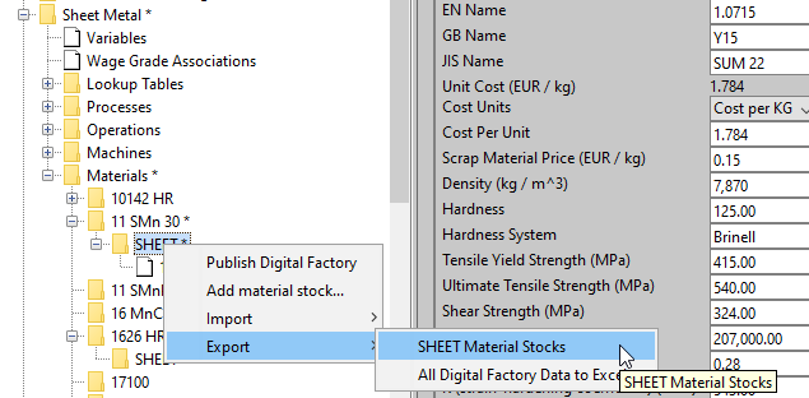The width and height of the screenshot is (809, 398).
Task: Expand the Processes node
Action: [47, 107]
